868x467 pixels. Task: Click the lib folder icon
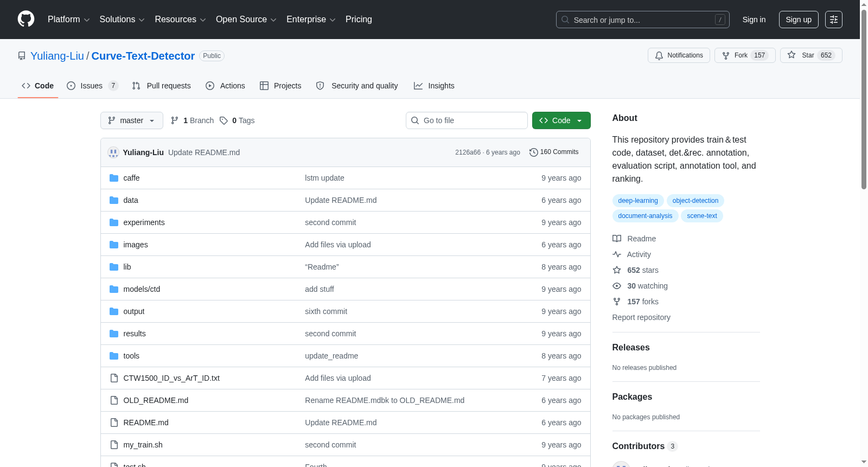(x=114, y=267)
